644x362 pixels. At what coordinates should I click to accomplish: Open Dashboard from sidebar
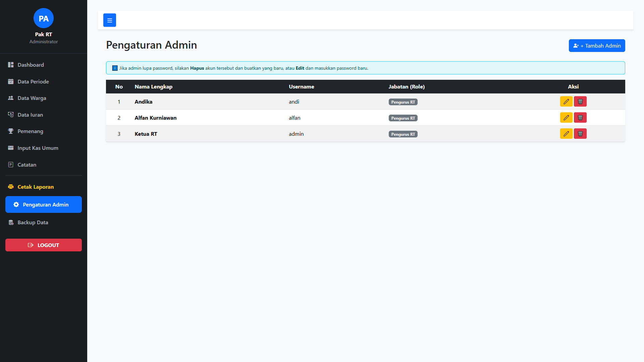31,65
